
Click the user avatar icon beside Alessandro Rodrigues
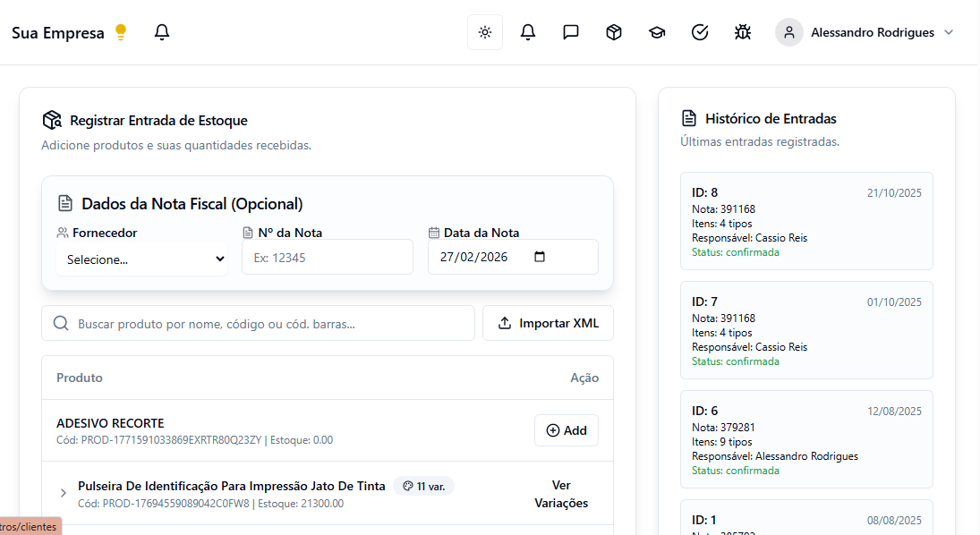click(788, 31)
